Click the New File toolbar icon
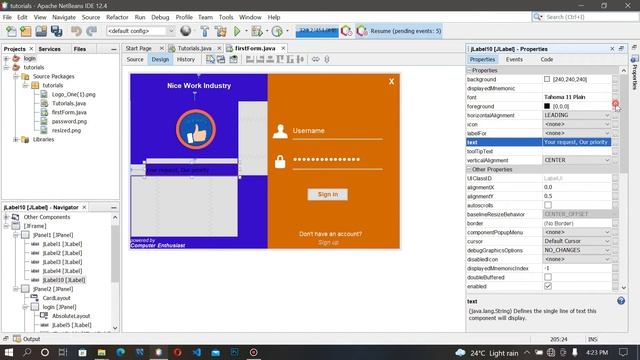 (11, 31)
